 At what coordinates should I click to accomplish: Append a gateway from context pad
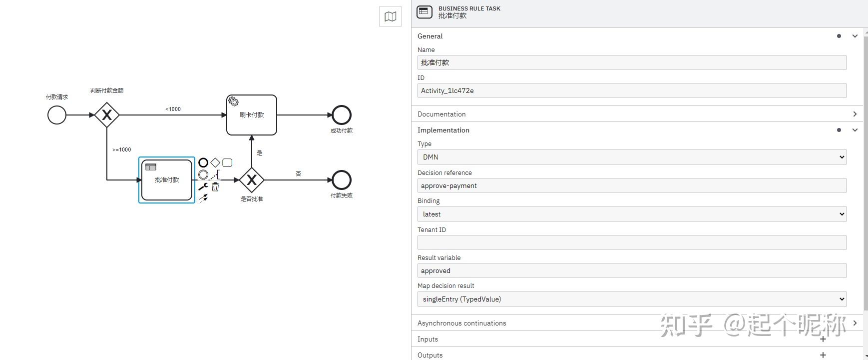point(215,162)
